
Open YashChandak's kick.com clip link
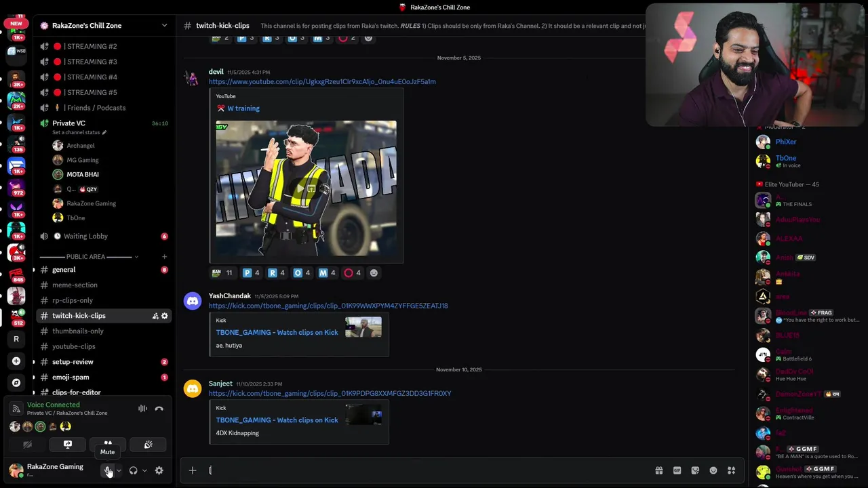point(328,306)
